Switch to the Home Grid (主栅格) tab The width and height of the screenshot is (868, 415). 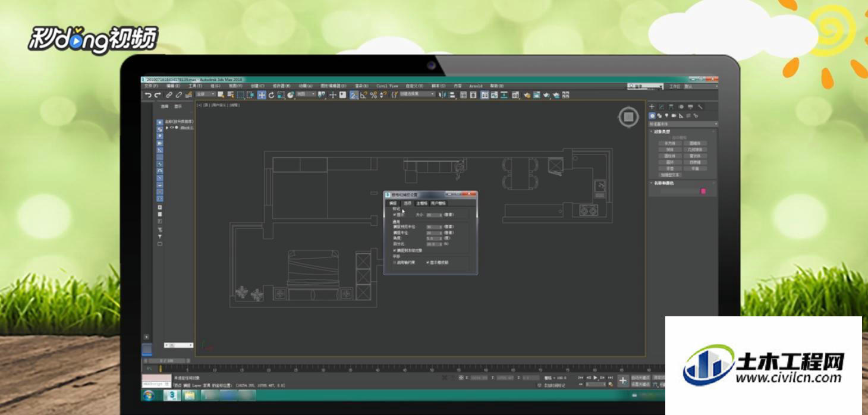coord(422,203)
